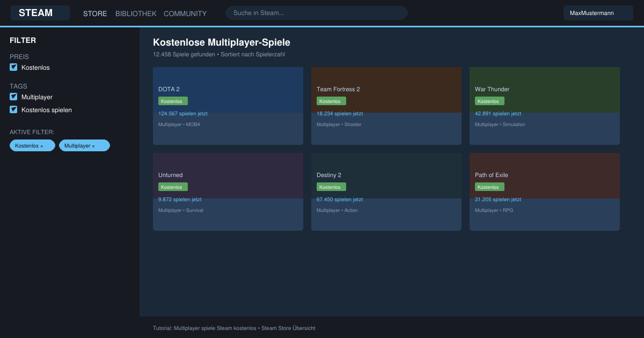Open the Unturned game card
This screenshot has width=644, height=338.
[x=228, y=192]
